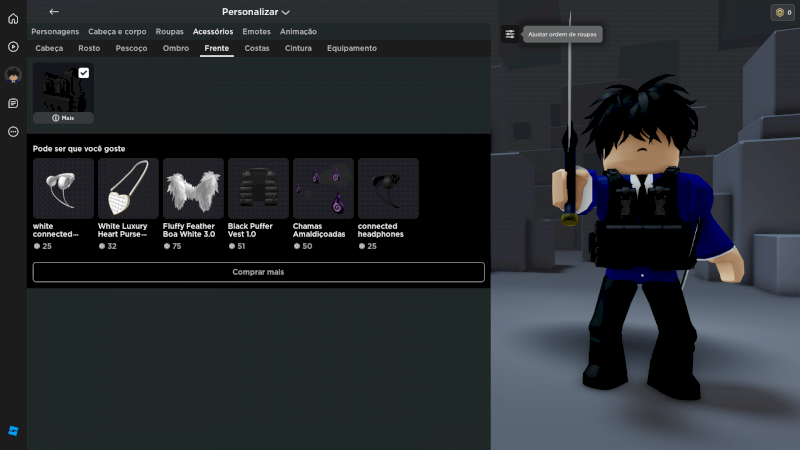Image resolution: width=800 pixels, height=450 pixels.
Task: Open the Play icon in sidebar
Action: (x=13, y=46)
